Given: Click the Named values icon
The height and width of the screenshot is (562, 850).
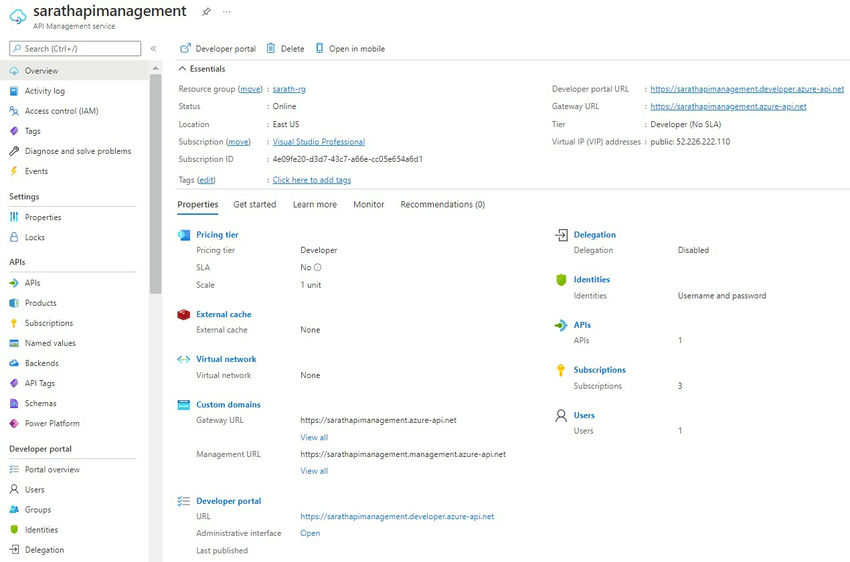Looking at the screenshot, I should tap(14, 343).
